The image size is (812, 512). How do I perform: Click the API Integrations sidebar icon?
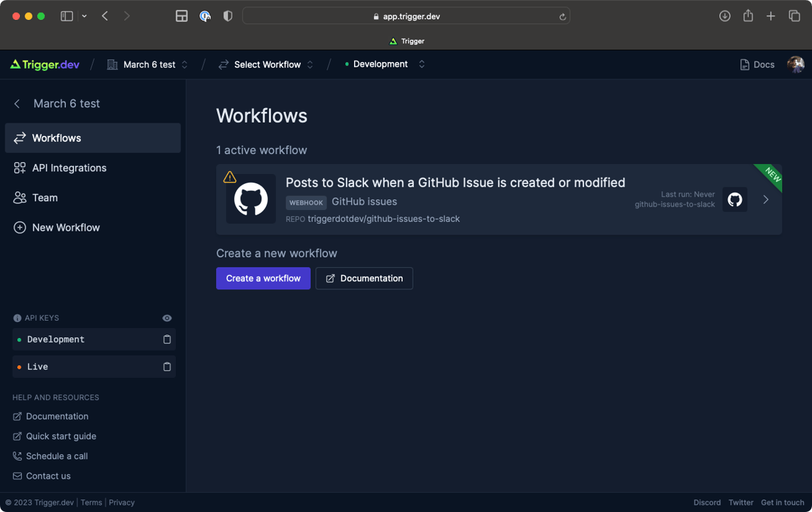pos(17,168)
